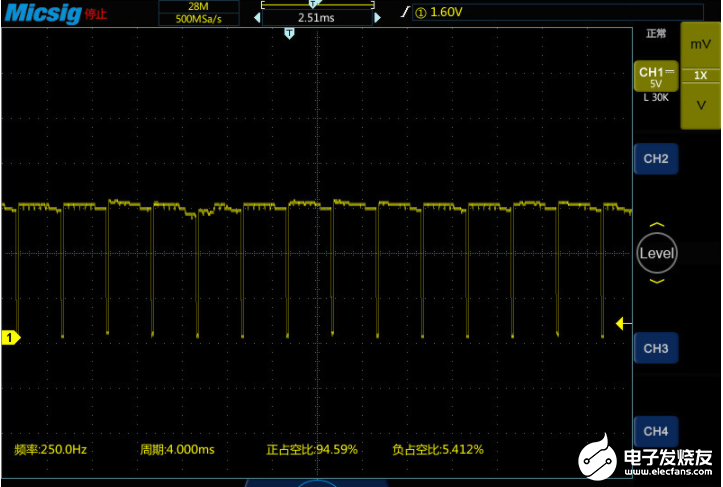Select the 1X probe scale setting
The height and width of the screenshot is (487, 723).
point(700,75)
